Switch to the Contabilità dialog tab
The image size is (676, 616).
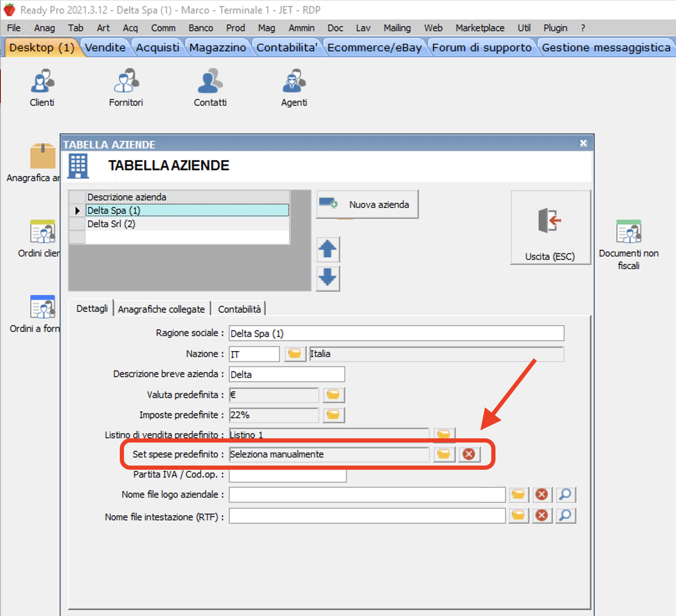239,309
